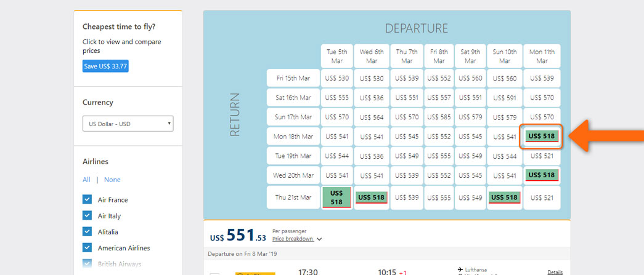Select the Wed 6th Mar departure column header
The height and width of the screenshot is (275, 644).
pyautogui.click(x=372, y=56)
